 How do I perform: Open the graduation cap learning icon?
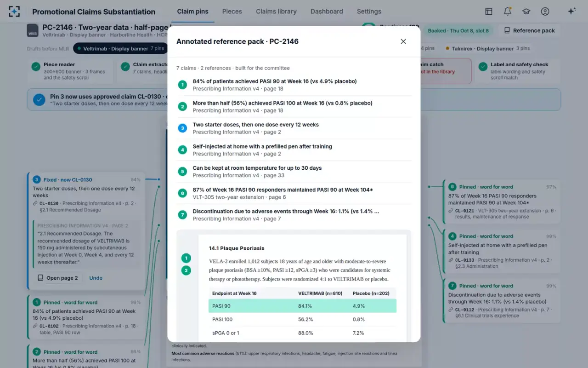pos(526,11)
